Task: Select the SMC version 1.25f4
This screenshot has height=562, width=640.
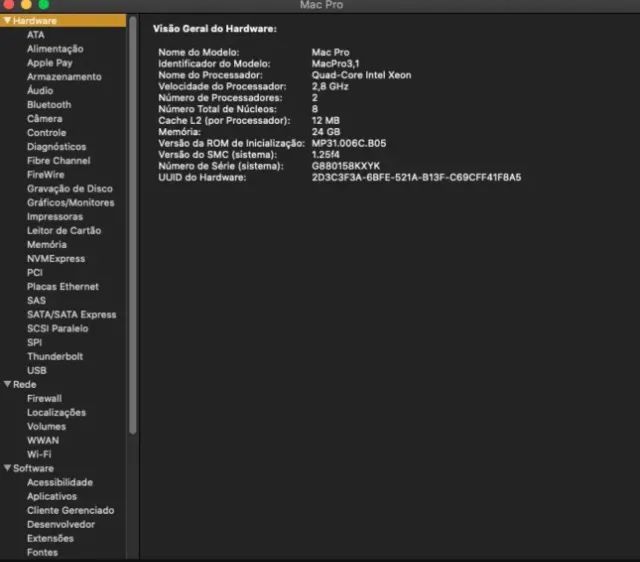Action: (325, 155)
